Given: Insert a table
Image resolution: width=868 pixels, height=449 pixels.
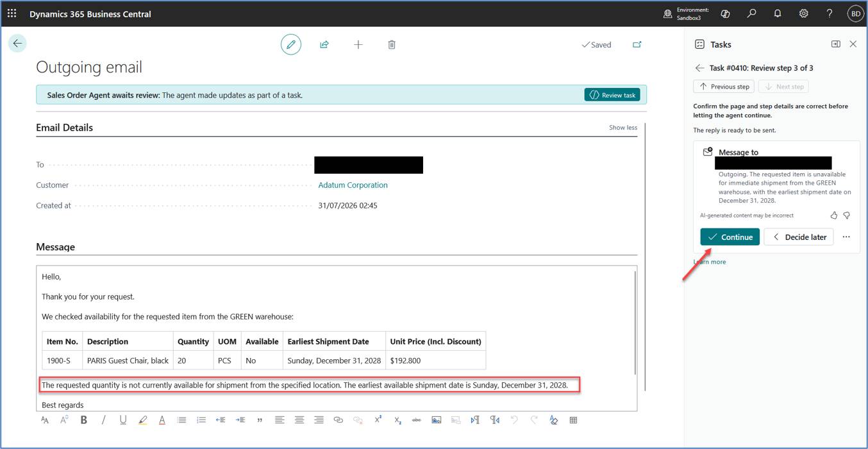Looking at the screenshot, I should 573,420.
